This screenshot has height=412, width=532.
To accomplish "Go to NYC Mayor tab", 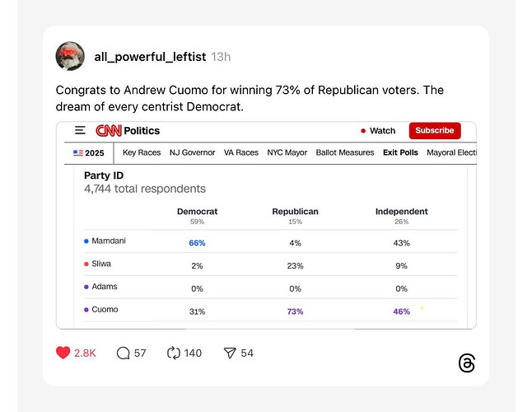I will [287, 152].
